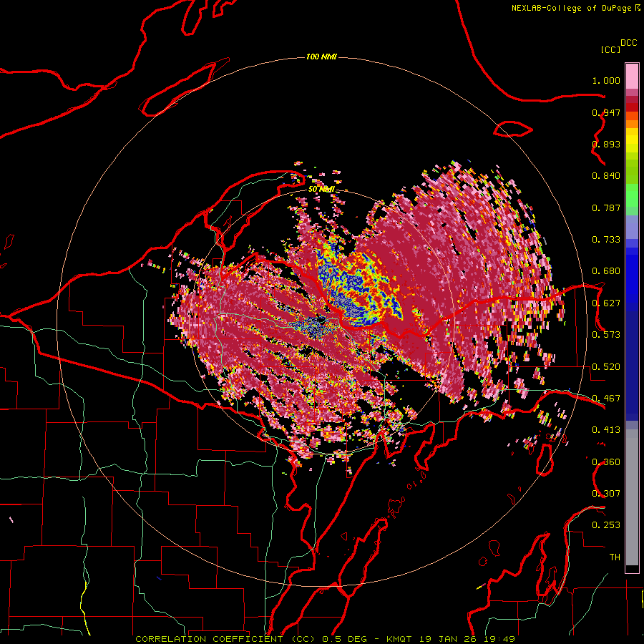644x644 pixels.
Task: Click the TH threshold label on legend
Action: (615, 557)
